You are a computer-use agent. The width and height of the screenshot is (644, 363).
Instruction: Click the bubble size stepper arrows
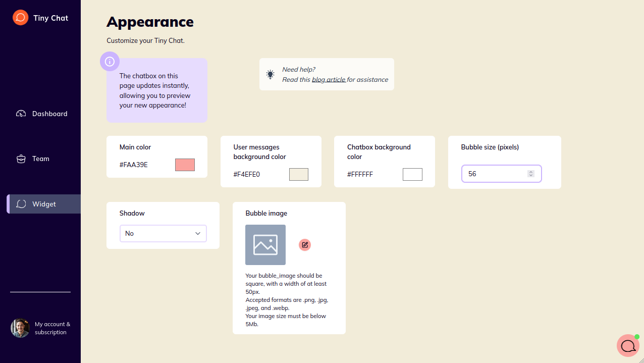tap(530, 174)
